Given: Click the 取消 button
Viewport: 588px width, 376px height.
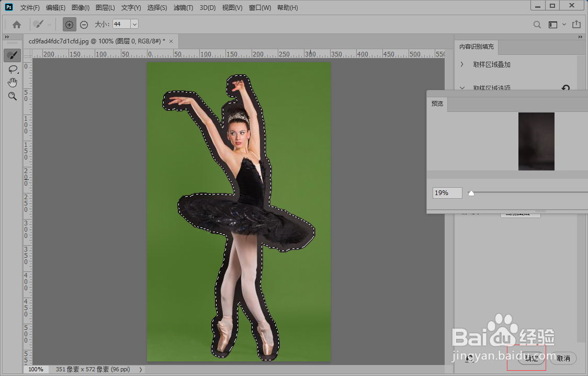Looking at the screenshot, I should point(563,358).
